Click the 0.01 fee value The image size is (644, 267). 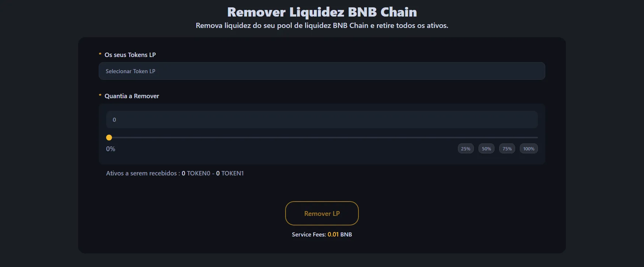click(333, 234)
